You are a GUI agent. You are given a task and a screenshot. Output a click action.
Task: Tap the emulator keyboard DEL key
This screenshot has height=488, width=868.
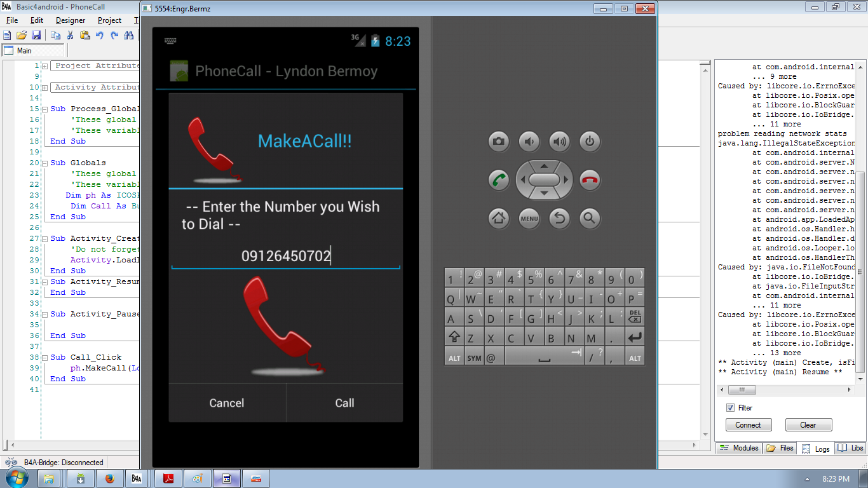pos(635,316)
